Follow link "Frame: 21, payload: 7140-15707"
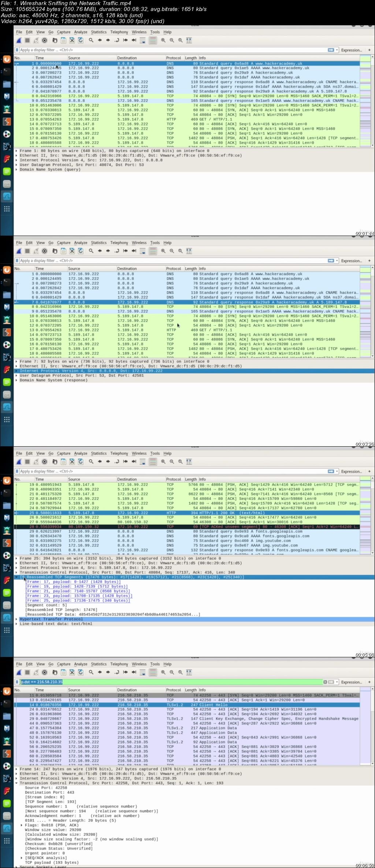This screenshot has width=375, height=868. [77, 591]
